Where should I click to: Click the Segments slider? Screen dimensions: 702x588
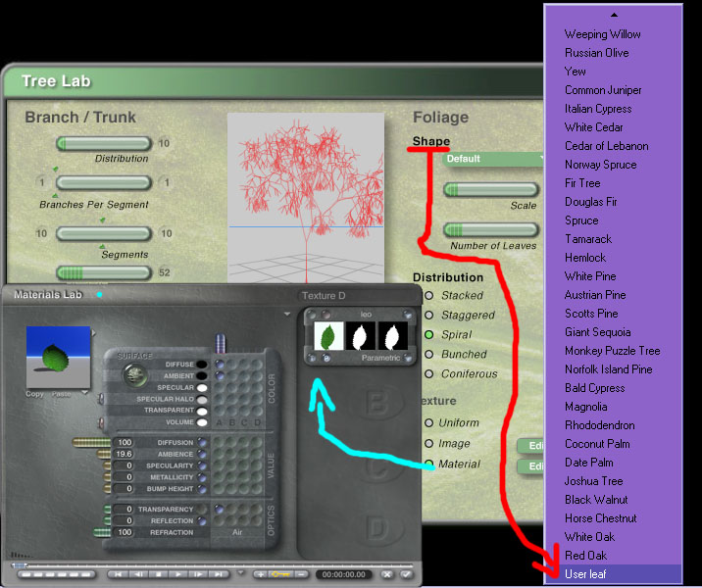click(x=104, y=233)
